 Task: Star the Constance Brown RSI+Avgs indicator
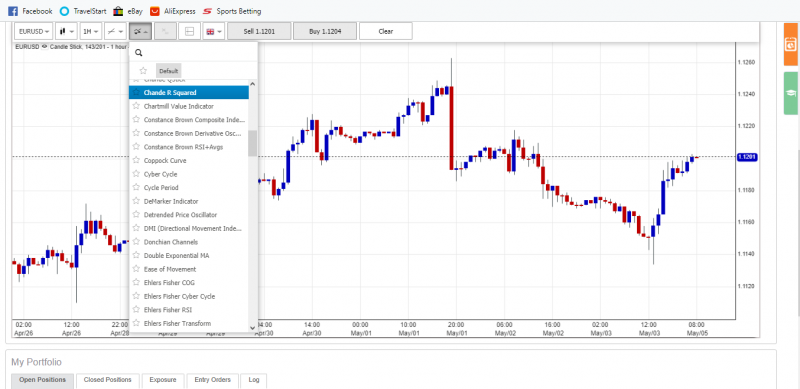tap(136, 146)
